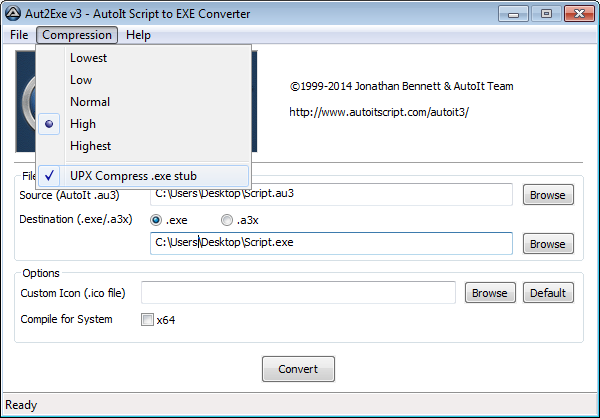Screen dimensions: 600x418
Task: Minimize the Aut2Exe window
Action: (513, 14)
